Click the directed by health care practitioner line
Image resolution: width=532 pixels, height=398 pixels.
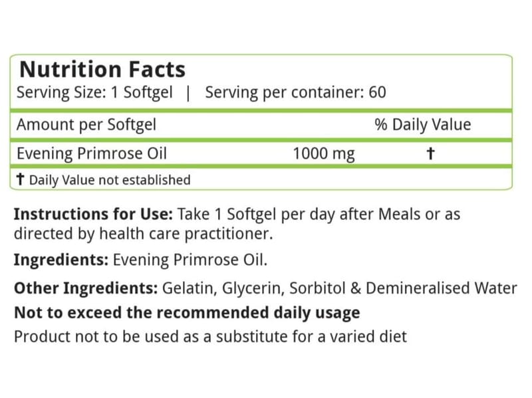point(143,234)
